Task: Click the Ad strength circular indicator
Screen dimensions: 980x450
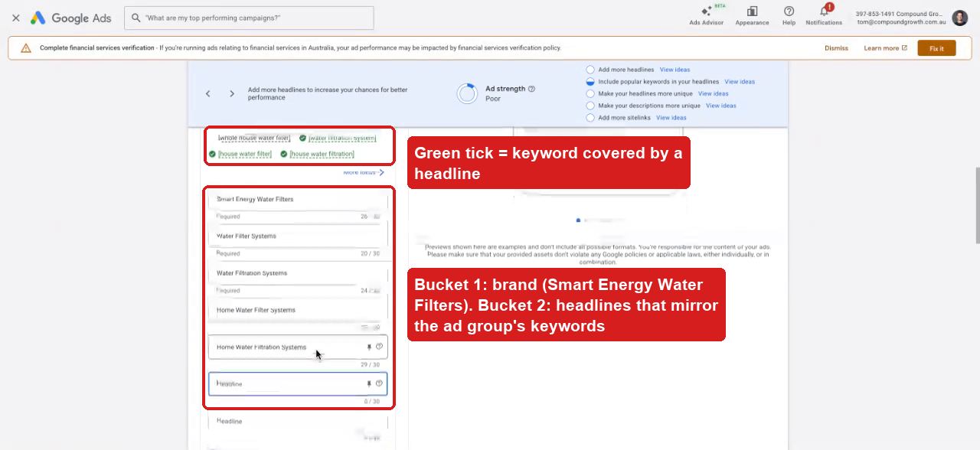Action: click(467, 93)
